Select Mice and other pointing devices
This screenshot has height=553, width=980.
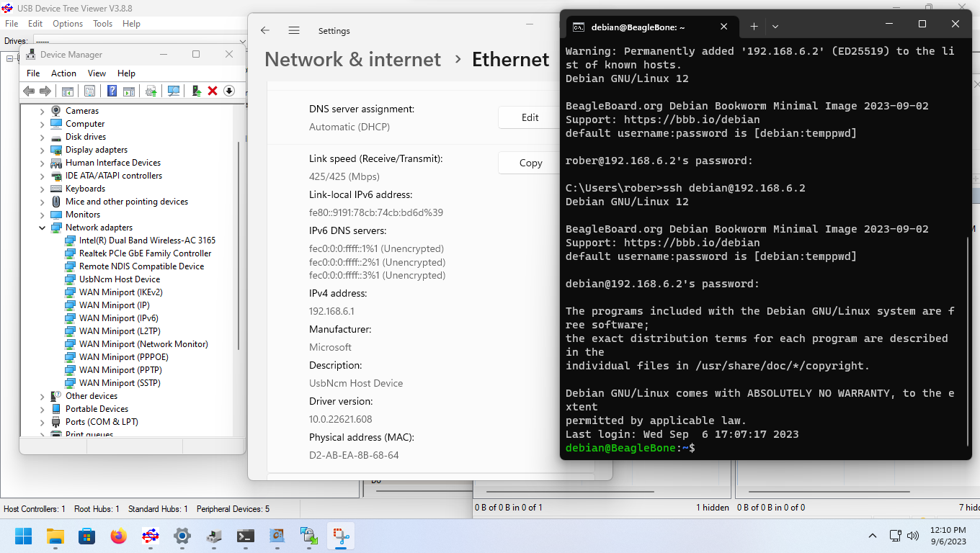(127, 202)
